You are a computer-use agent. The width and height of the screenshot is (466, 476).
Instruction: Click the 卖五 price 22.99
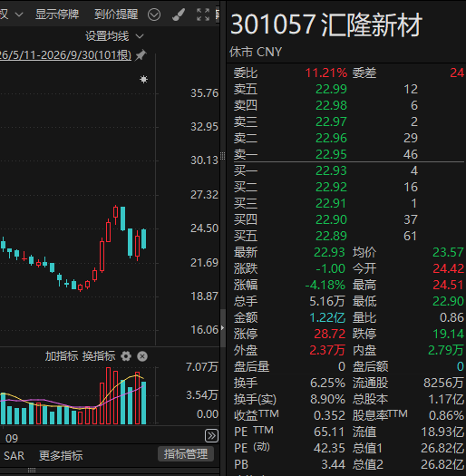(x=331, y=89)
